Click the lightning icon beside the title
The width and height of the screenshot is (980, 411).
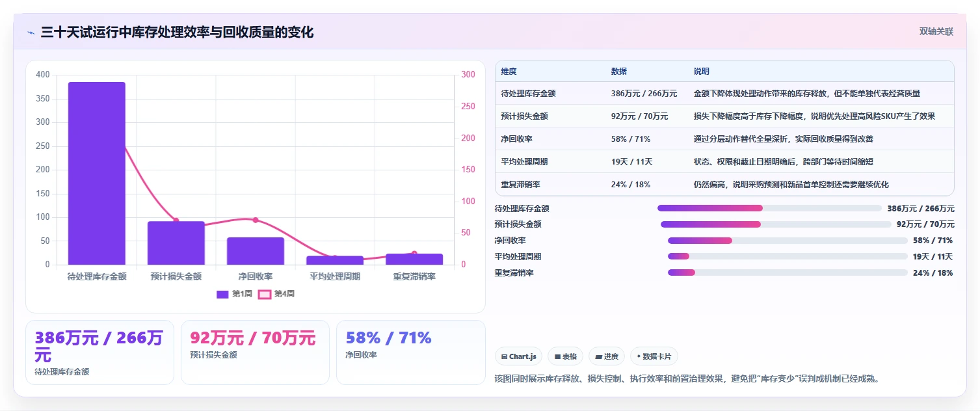tap(31, 33)
